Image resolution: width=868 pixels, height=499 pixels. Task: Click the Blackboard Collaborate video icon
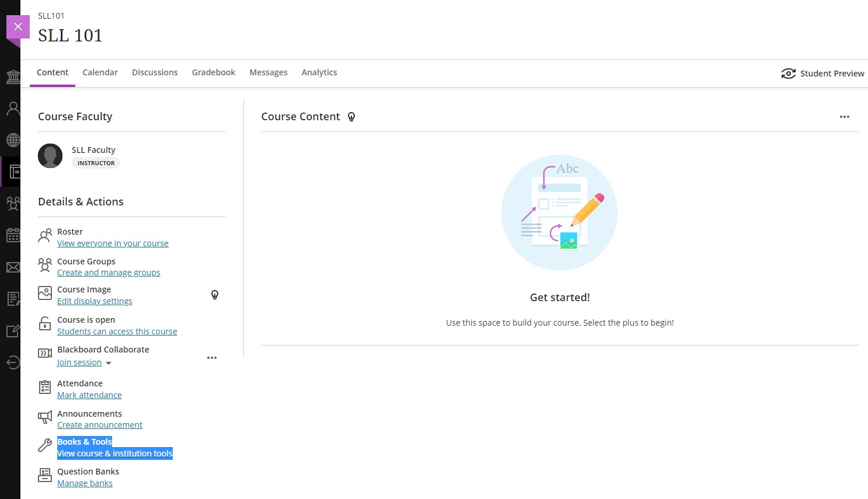pyautogui.click(x=45, y=353)
